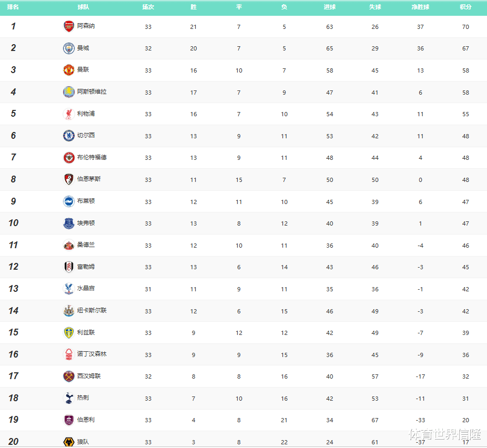
Task: Open the 阿斯顿维拉 team name link
Action: [92, 92]
